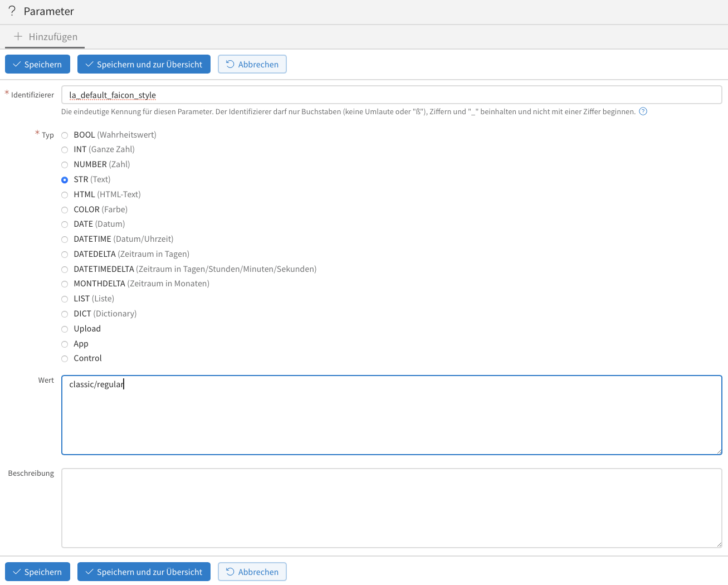Click the Identifizierer field label

[x=32, y=95]
